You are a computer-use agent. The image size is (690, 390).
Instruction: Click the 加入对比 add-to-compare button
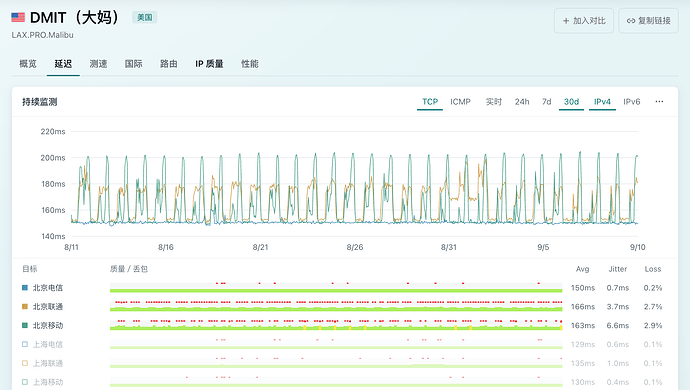click(x=584, y=21)
